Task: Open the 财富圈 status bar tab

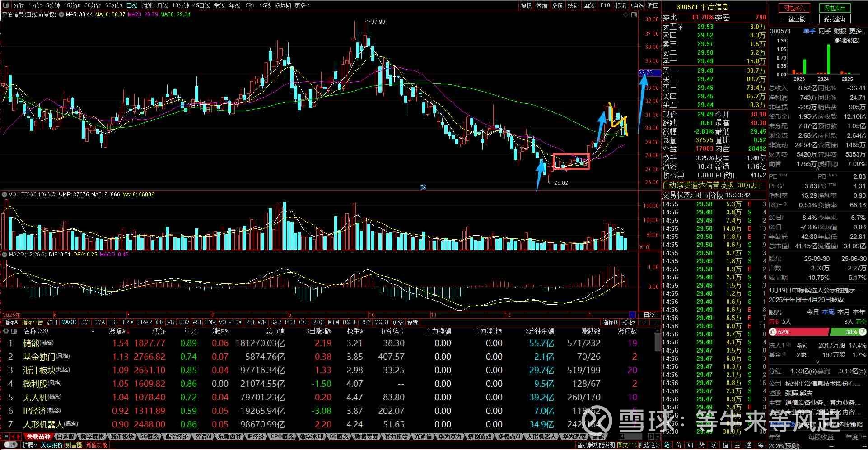Action: [74, 445]
